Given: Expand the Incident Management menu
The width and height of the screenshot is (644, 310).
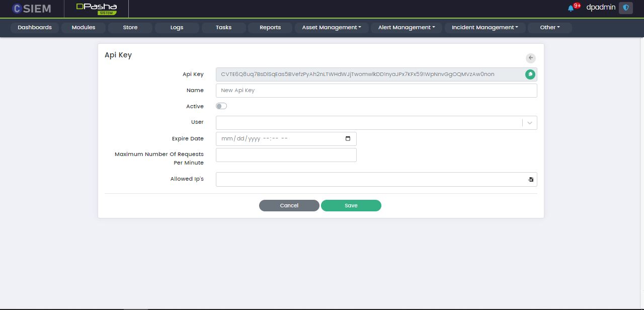Looking at the screenshot, I should (x=485, y=28).
